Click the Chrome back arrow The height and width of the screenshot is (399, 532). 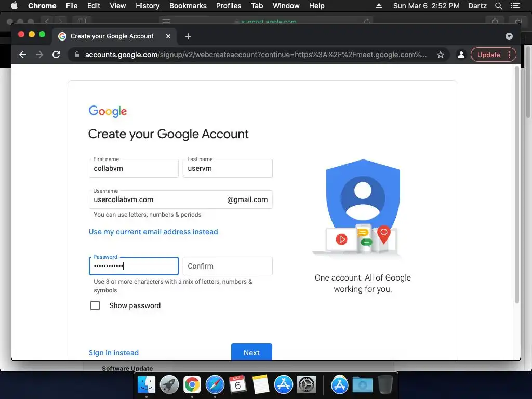click(x=23, y=55)
